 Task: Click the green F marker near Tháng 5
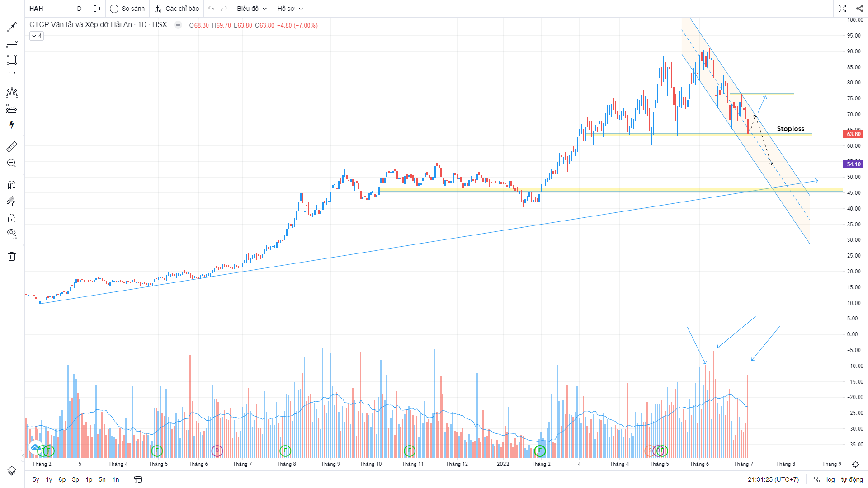157,450
